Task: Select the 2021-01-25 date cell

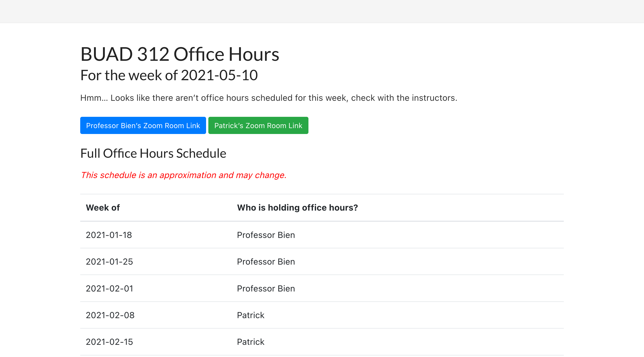Action: click(x=109, y=261)
